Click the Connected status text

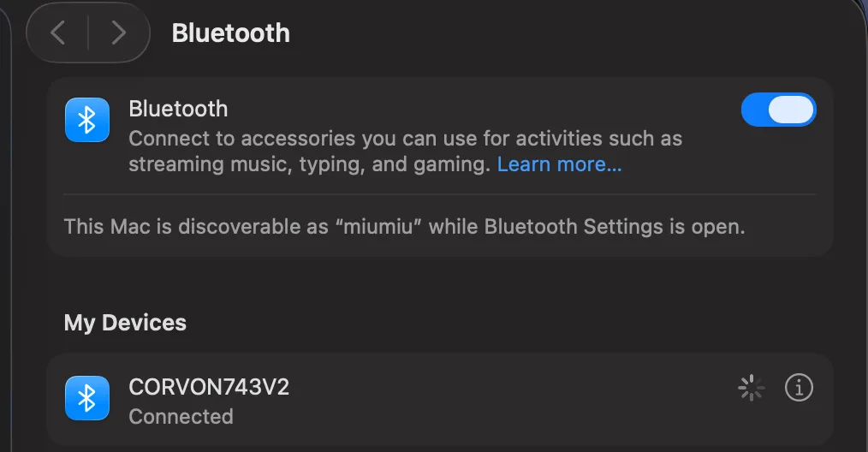point(181,417)
